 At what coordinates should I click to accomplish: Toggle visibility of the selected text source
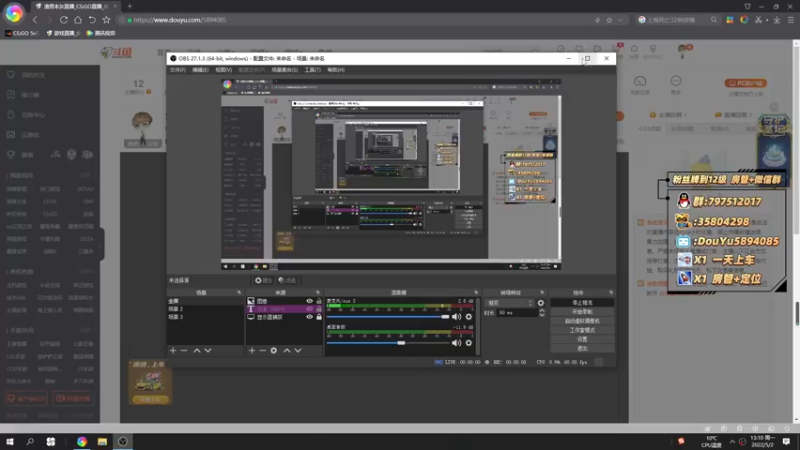click(309, 309)
